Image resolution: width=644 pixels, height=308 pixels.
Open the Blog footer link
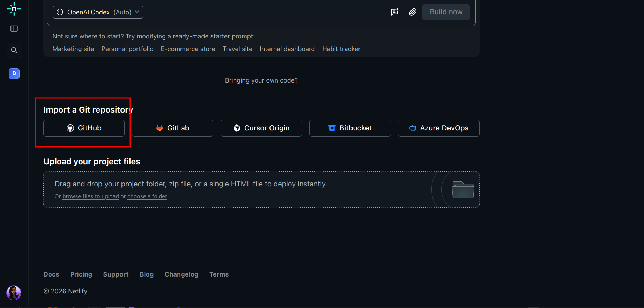[x=147, y=274]
